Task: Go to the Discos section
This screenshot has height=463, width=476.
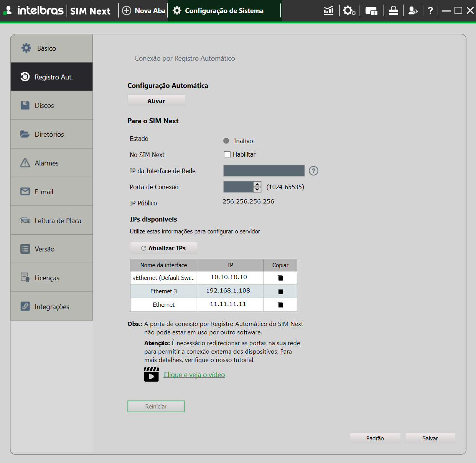Action: tap(51, 105)
